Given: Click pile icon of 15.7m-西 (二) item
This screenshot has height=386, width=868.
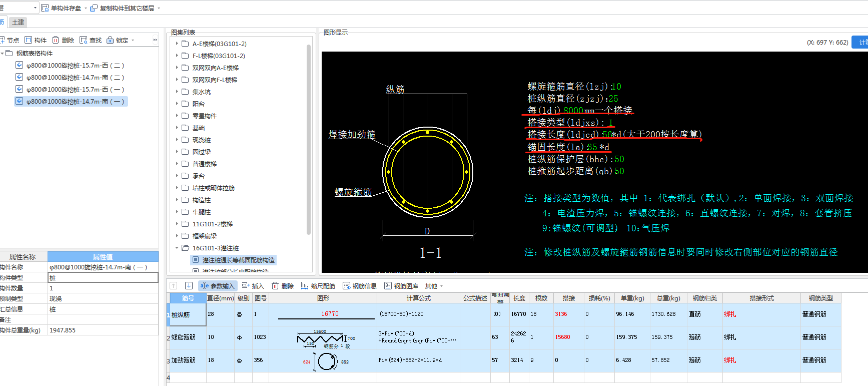Looking at the screenshot, I should click(x=19, y=65).
